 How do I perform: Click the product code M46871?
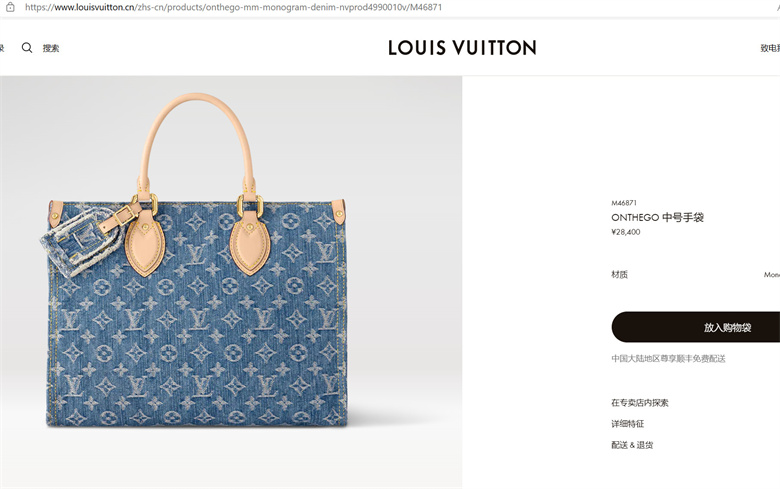(x=624, y=203)
